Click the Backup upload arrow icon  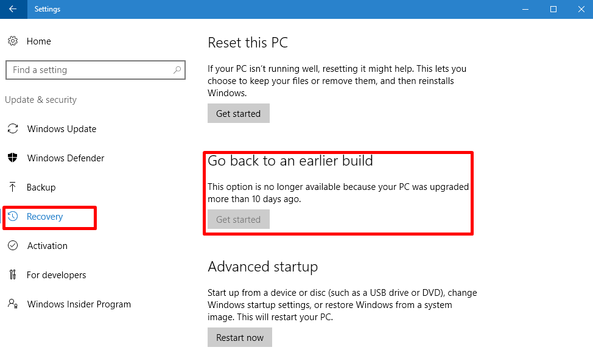13,187
